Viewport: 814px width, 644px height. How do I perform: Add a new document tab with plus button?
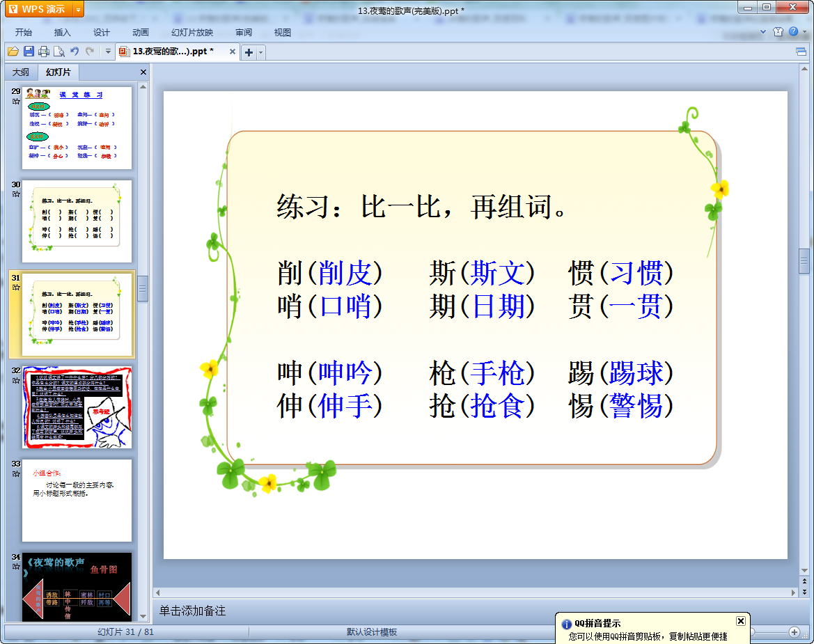(x=249, y=52)
